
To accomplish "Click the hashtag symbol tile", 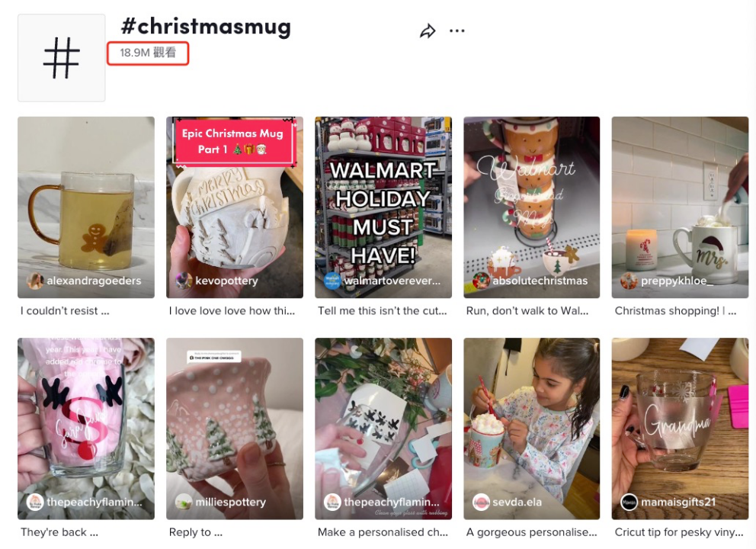I will pyautogui.click(x=62, y=58).
